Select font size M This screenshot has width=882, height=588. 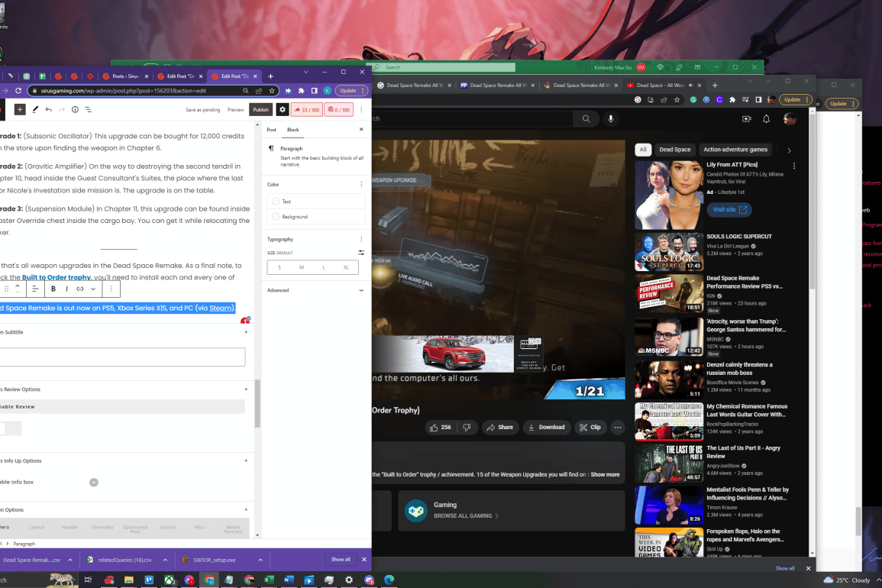pyautogui.click(x=302, y=267)
